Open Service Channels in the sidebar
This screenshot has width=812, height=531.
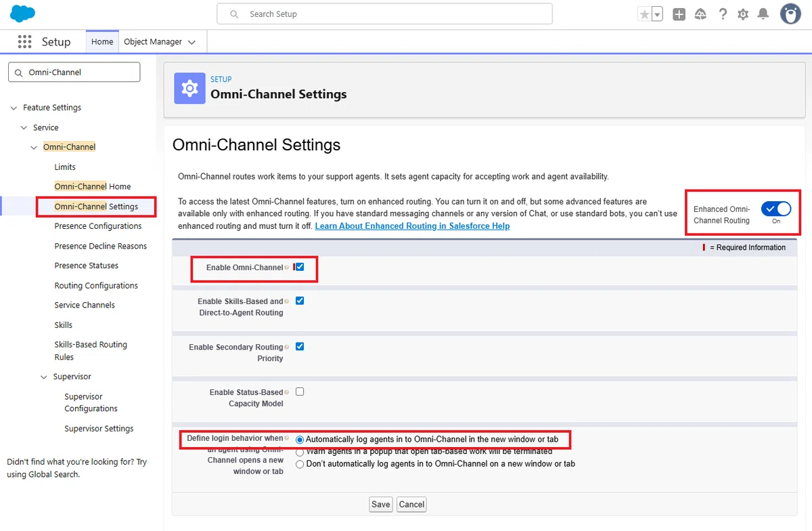click(85, 305)
